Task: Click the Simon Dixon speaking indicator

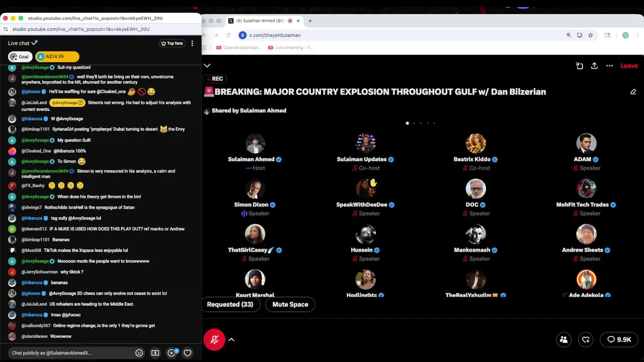Action: point(245,214)
